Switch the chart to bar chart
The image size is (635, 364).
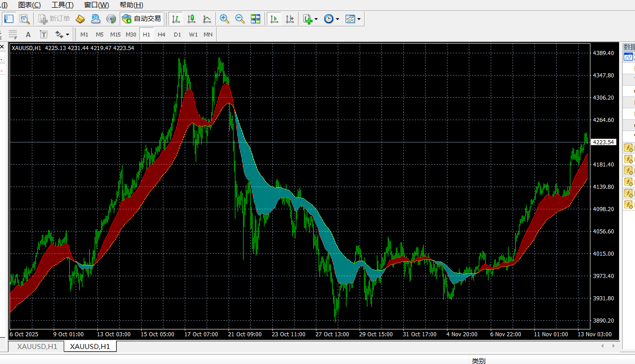click(176, 19)
